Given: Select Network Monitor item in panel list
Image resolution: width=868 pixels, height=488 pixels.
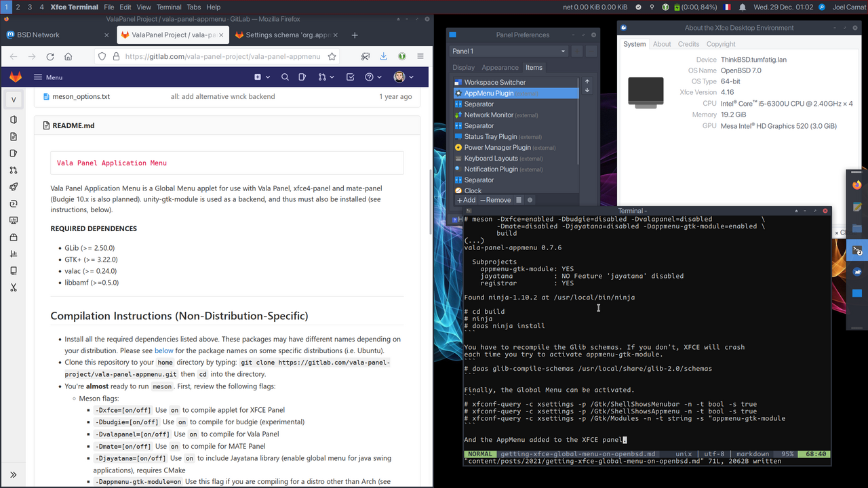Looking at the screenshot, I should coord(516,115).
